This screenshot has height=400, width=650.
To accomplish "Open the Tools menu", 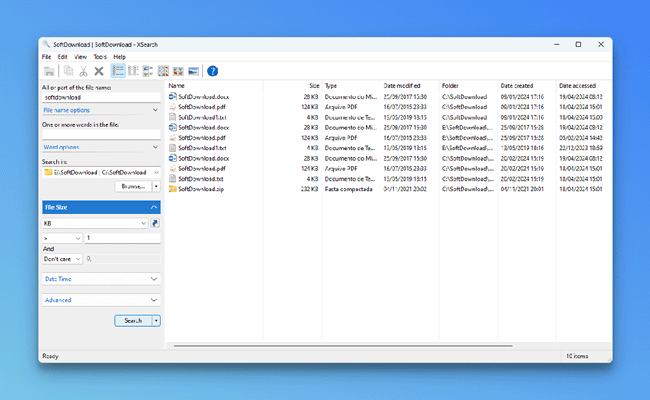I will tap(100, 57).
